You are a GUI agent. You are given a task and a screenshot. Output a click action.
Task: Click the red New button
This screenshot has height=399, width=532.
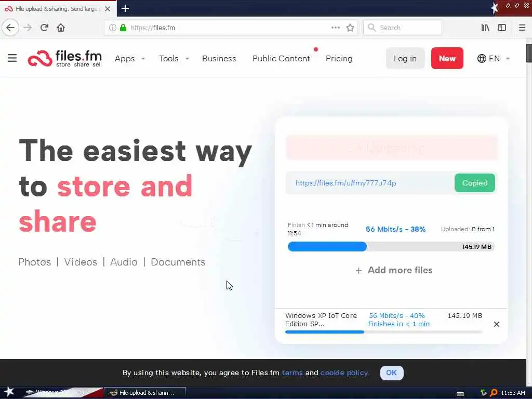tap(447, 58)
